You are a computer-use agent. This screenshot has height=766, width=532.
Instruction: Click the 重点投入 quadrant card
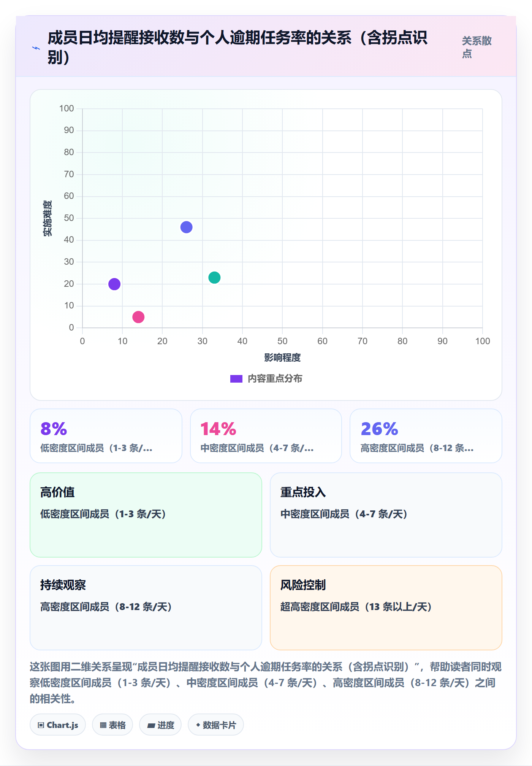tap(386, 515)
